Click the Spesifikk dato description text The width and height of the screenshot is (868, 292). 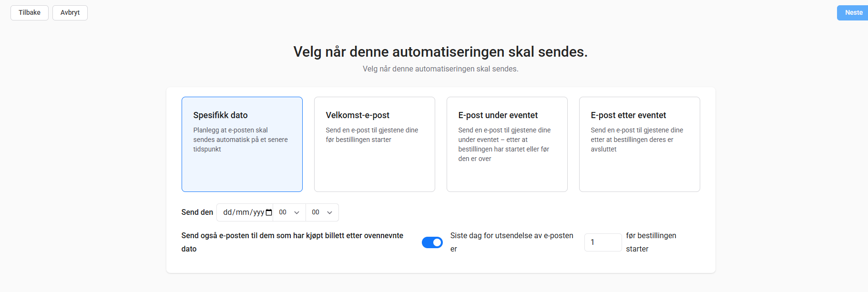click(240, 140)
